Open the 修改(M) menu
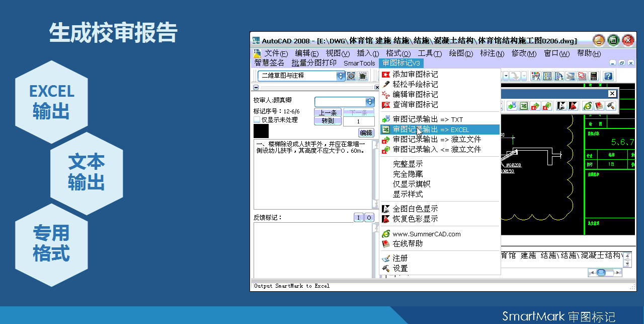This screenshot has height=324, width=644. 524,53
